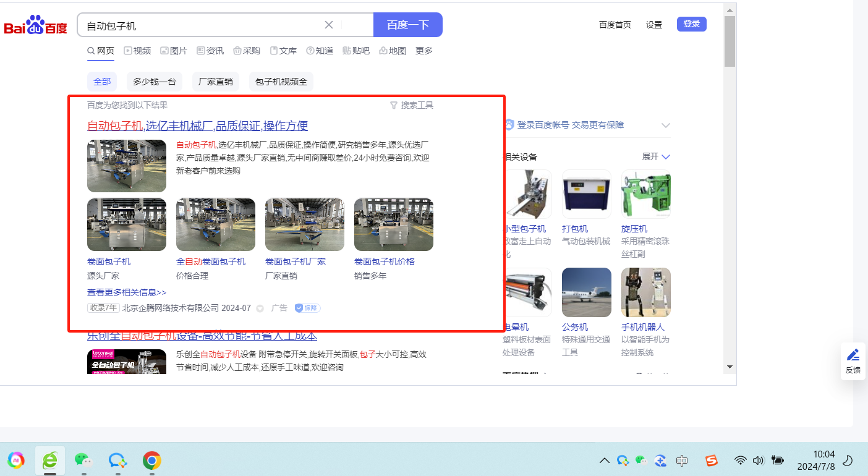Open the 卷面包子机厂家 link
868x476 pixels.
point(296,261)
